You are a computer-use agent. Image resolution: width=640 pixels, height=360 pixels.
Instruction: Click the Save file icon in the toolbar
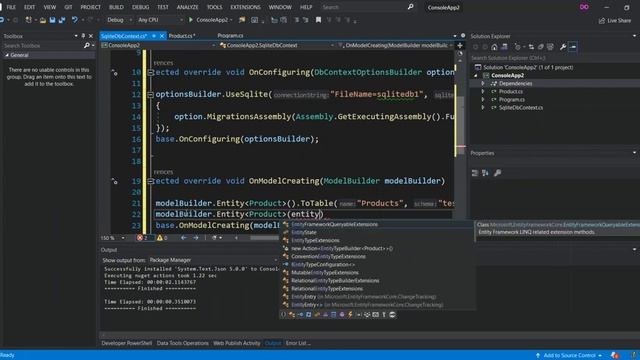point(52,20)
